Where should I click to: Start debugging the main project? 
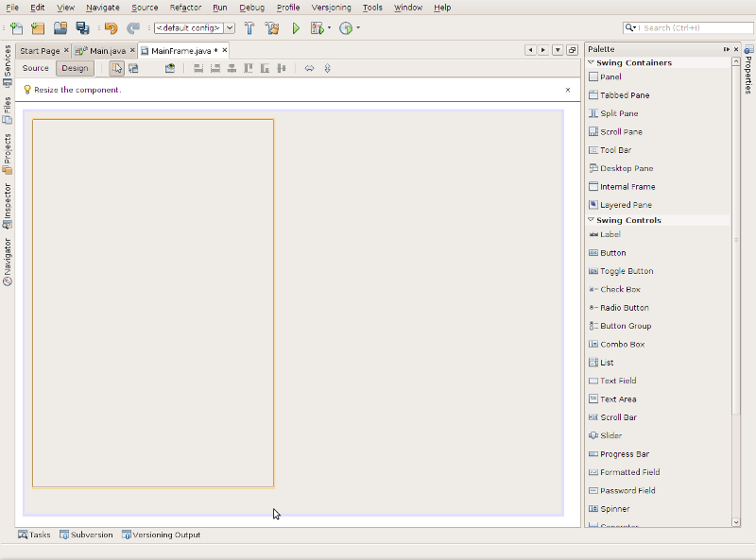pos(317,28)
